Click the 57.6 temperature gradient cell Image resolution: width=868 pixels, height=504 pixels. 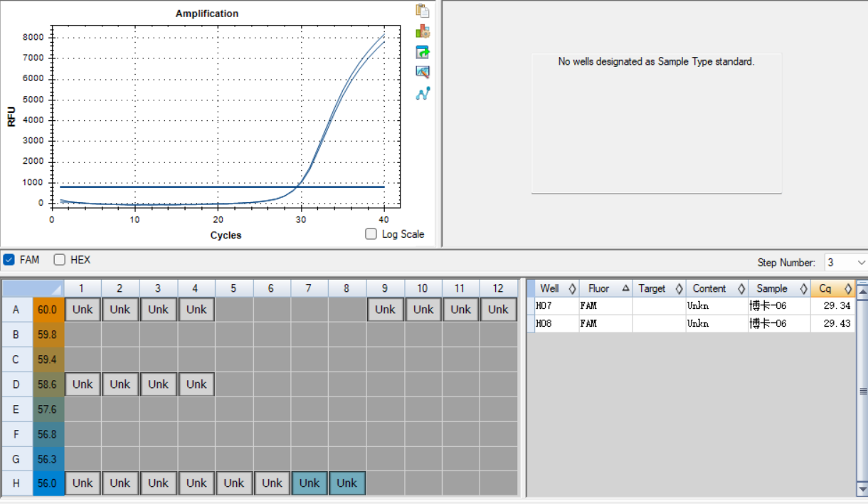[48, 409]
